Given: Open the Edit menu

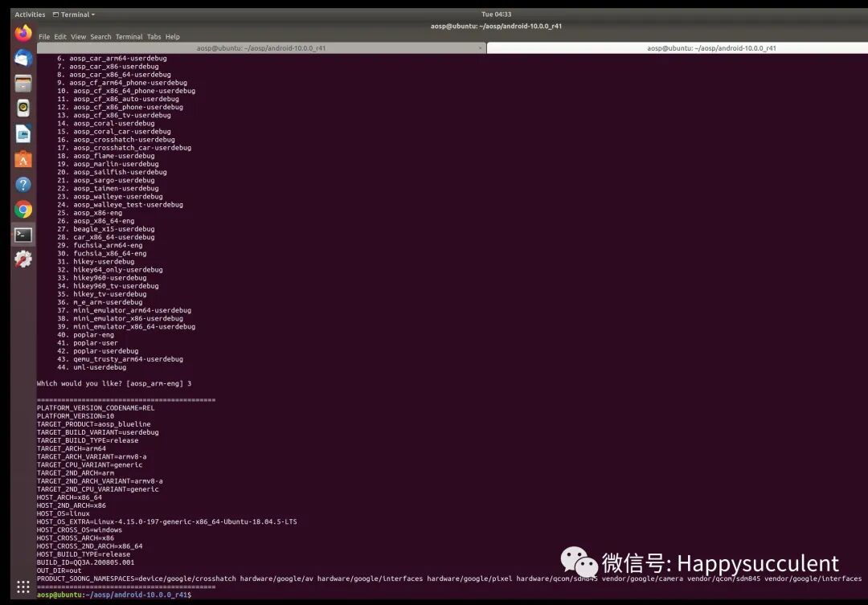Looking at the screenshot, I should point(60,37).
